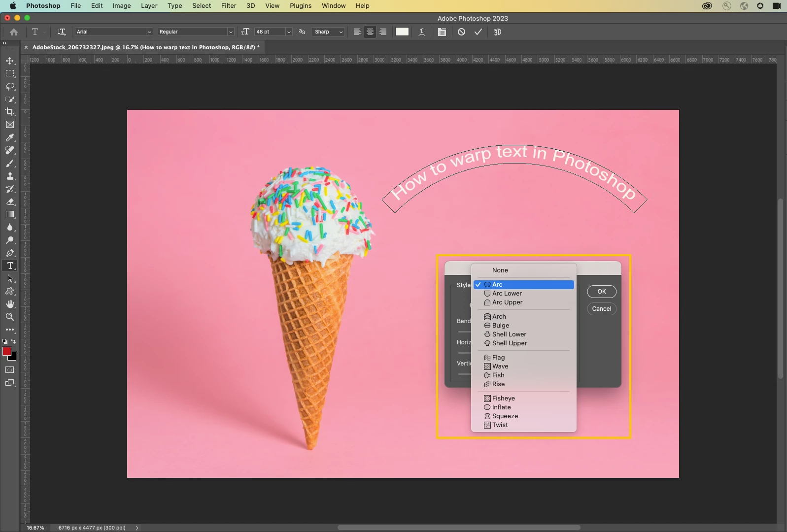Image resolution: width=787 pixels, height=532 pixels.
Task: Select the Eraser tool
Action: (x=10, y=201)
